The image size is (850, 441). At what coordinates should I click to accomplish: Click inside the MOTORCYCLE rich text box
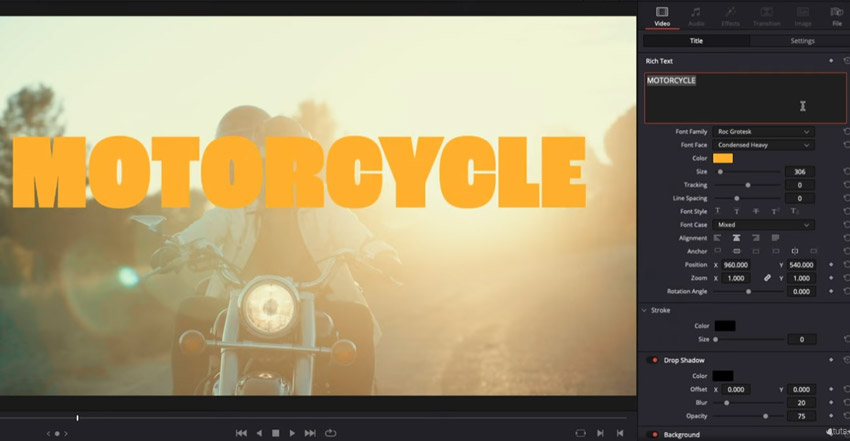pyautogui.click(x=745, y=98)
